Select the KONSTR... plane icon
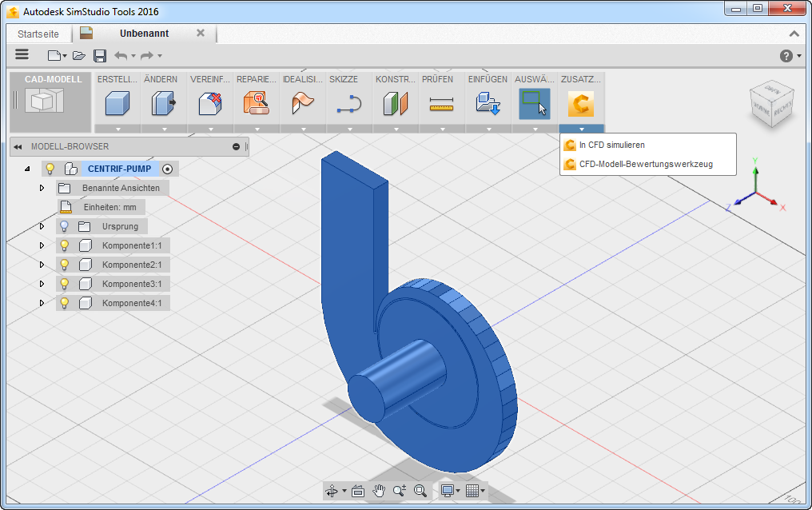 click(396, 103)
